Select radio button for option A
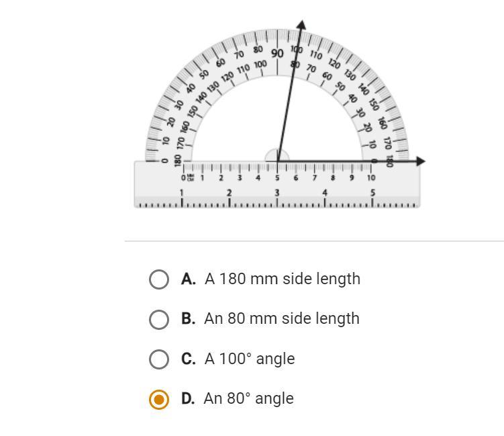This screenshot has height=436, width=504. click(159, 279)
